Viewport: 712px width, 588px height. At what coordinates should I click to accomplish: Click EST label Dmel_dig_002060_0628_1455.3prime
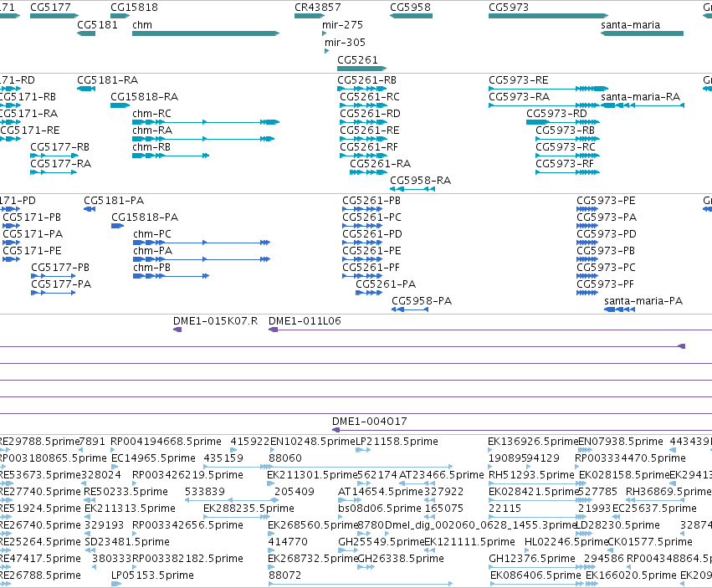(x=481, y=525)
